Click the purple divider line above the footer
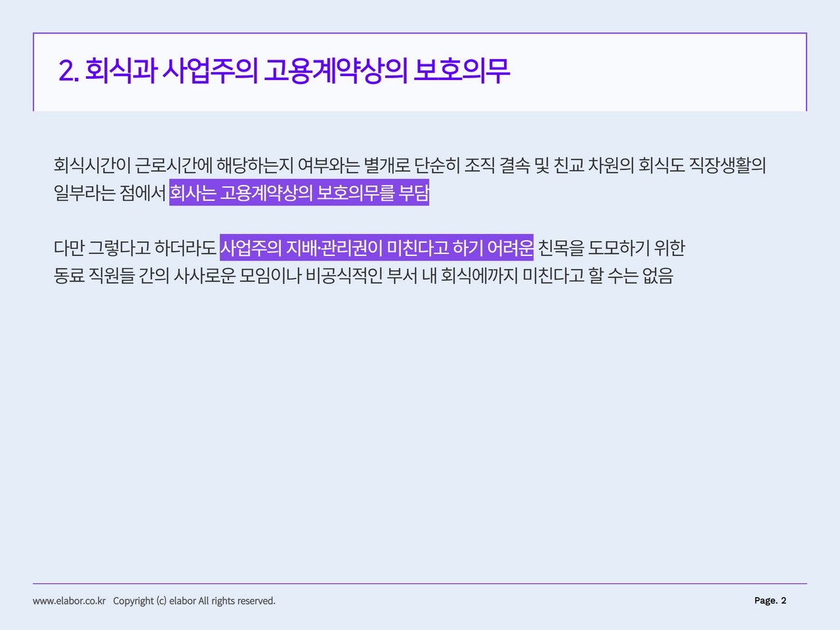 [x=420, y=583]
